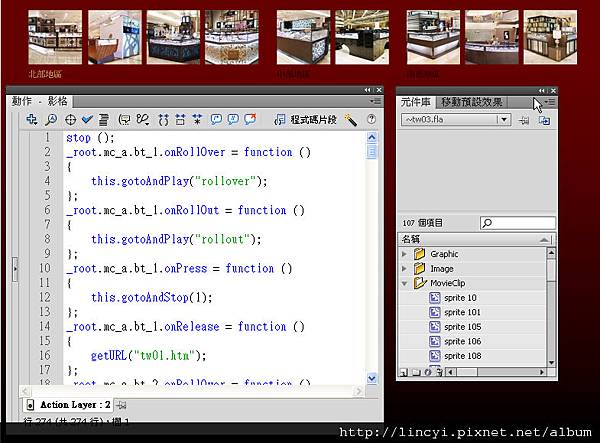Click the Auto format lines icon
This screenshot has height=443, width=600.
(x=103, y=120)
